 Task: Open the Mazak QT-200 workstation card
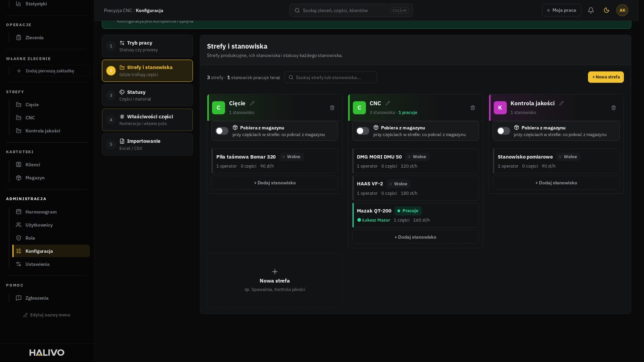(x=415, y=215)
